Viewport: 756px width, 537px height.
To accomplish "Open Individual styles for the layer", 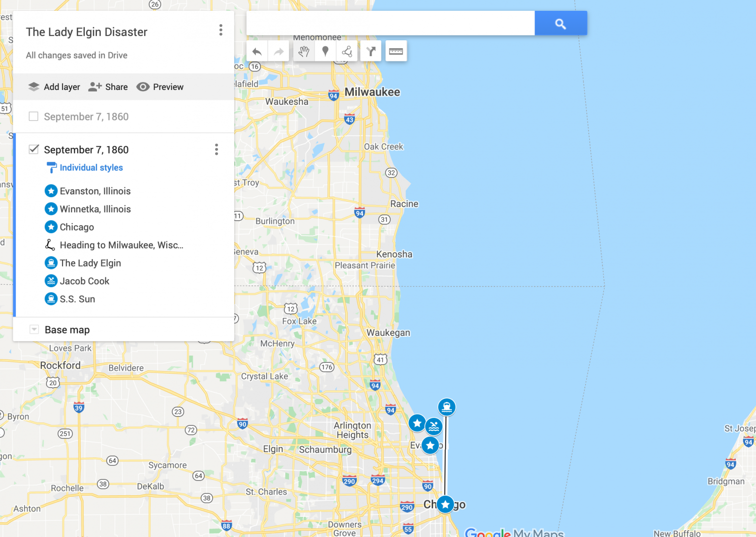I will (91, 167).
